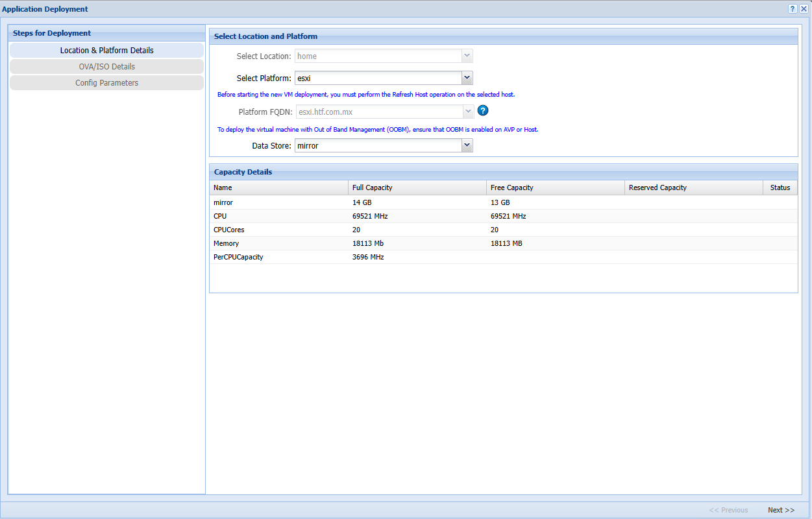Click the blue Platform FQDN help icon
The image size is (812, 519).
[x=482, y=111]
